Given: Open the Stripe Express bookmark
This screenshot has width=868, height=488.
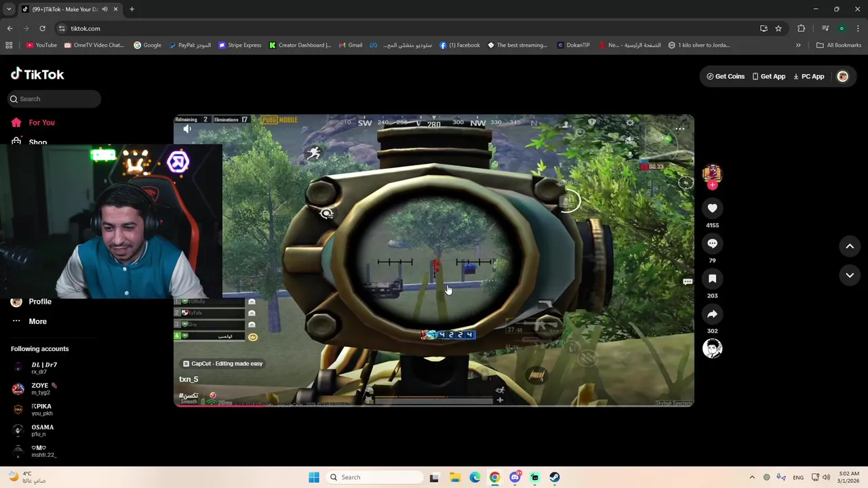Looking at the screenshot, I should click(x=240, y=45).
